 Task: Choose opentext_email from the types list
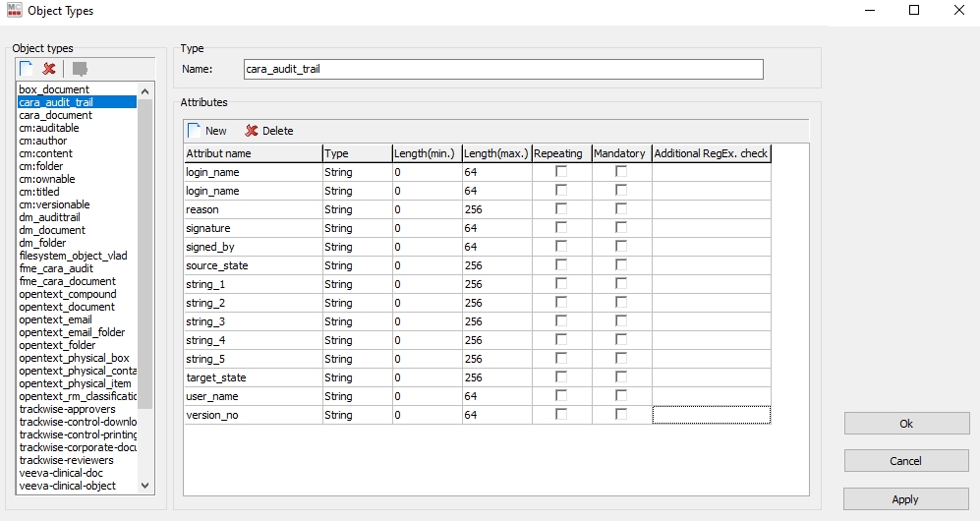point(56,319)
